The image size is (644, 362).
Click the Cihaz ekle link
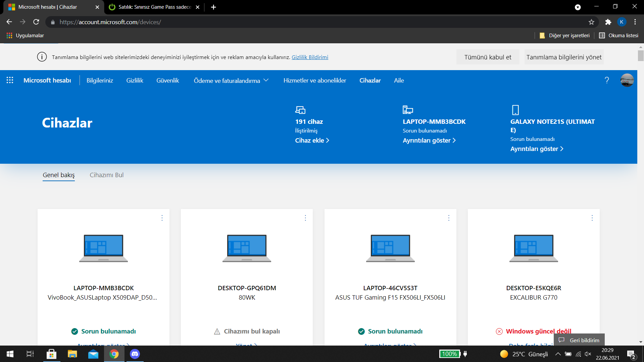[312, 141]
